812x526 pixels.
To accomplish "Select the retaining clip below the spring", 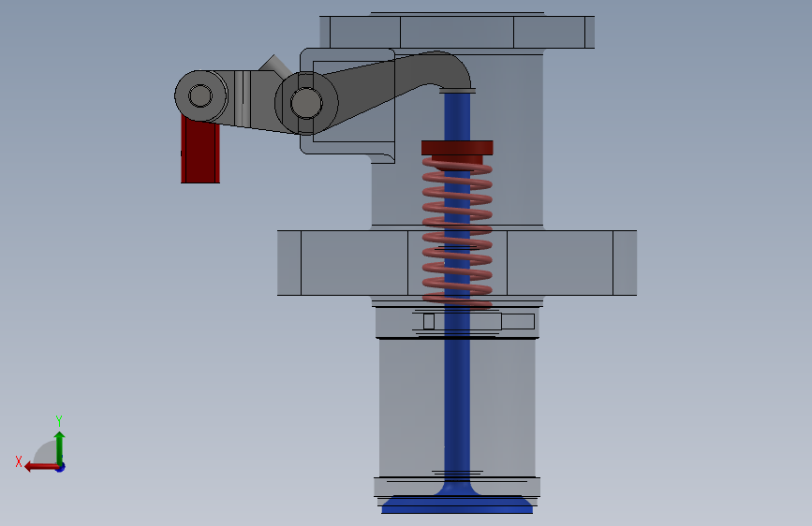I will (x=474, y=322).
